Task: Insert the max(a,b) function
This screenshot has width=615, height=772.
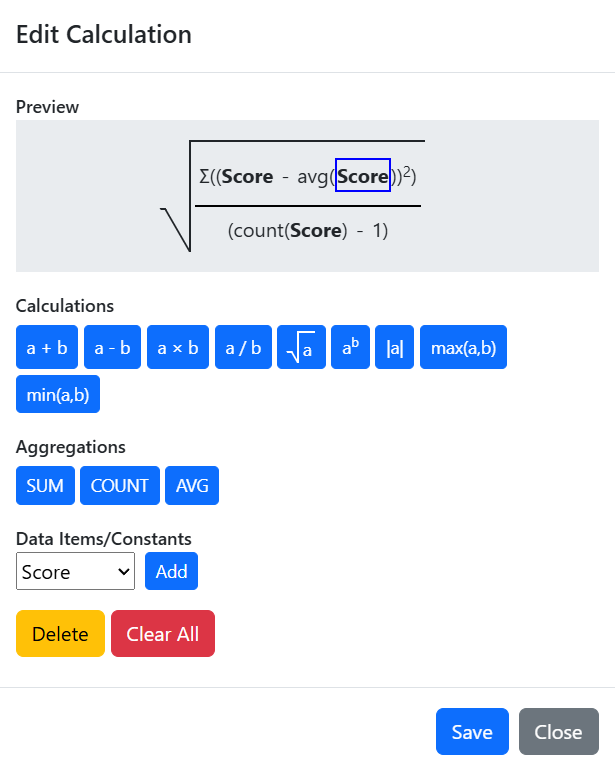Action: click(463, 347)
